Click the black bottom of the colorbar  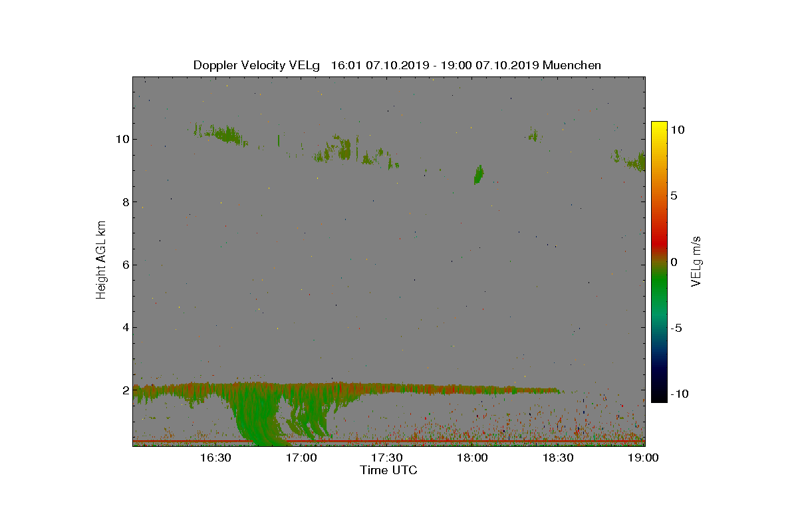click(x=659, y=396)
